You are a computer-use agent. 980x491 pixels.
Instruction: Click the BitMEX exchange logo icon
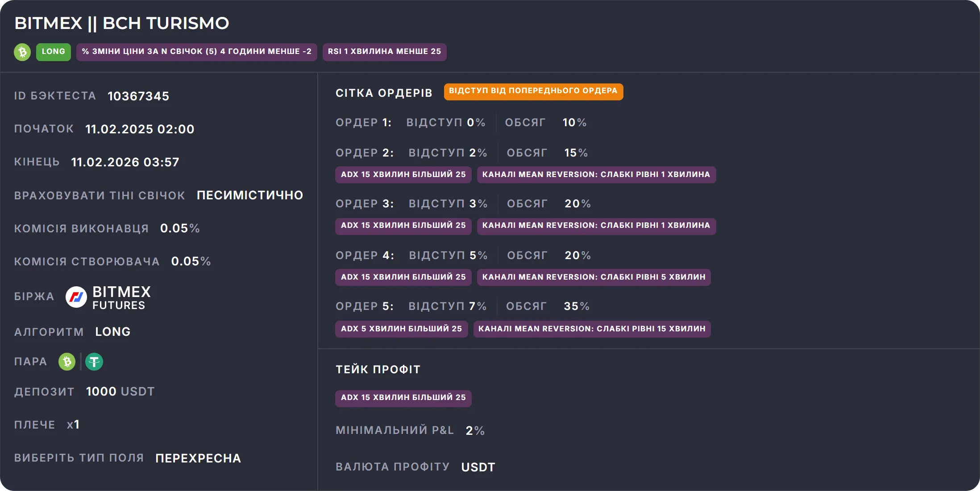click(76, 297)
